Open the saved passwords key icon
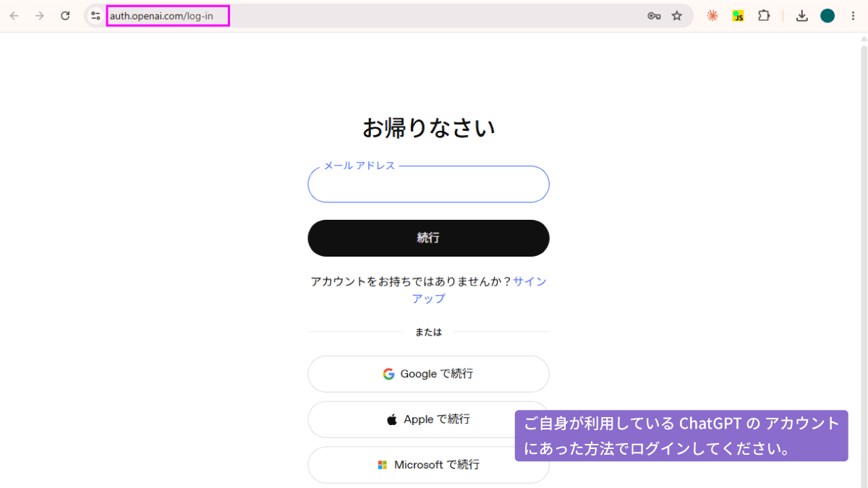868x488 pixels. (x=654, y=16)
